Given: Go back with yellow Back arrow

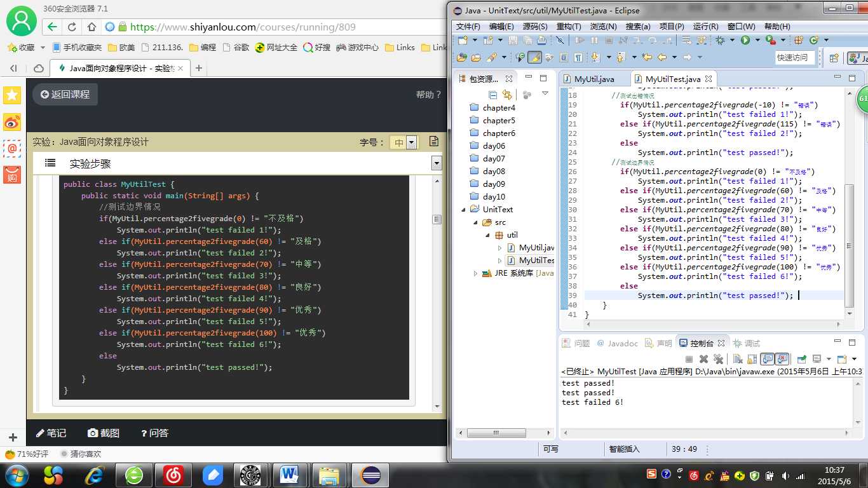Looking at the screenshot, I should click(x=661, y=57).
